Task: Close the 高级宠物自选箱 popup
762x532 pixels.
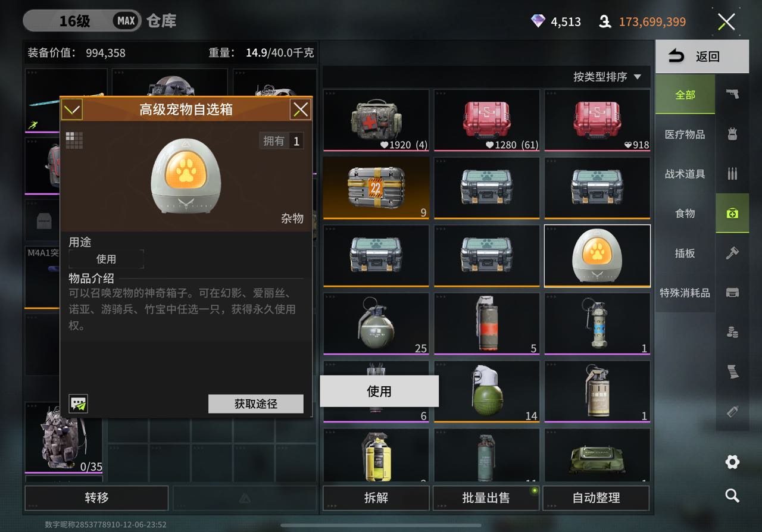Action: [x=300, y=109]
